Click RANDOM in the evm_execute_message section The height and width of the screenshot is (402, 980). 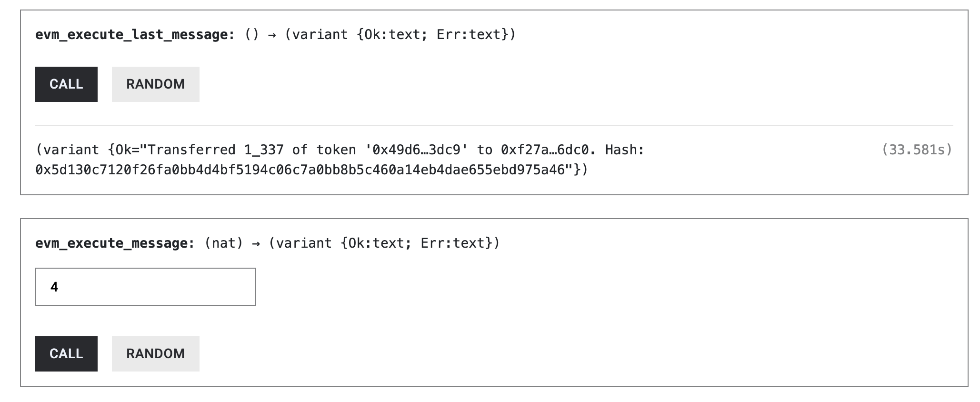point(155,353)
